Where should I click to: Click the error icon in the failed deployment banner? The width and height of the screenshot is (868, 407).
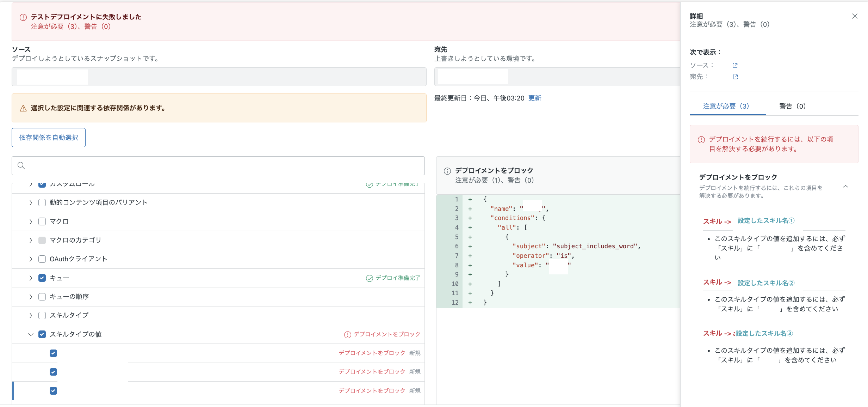23,17
